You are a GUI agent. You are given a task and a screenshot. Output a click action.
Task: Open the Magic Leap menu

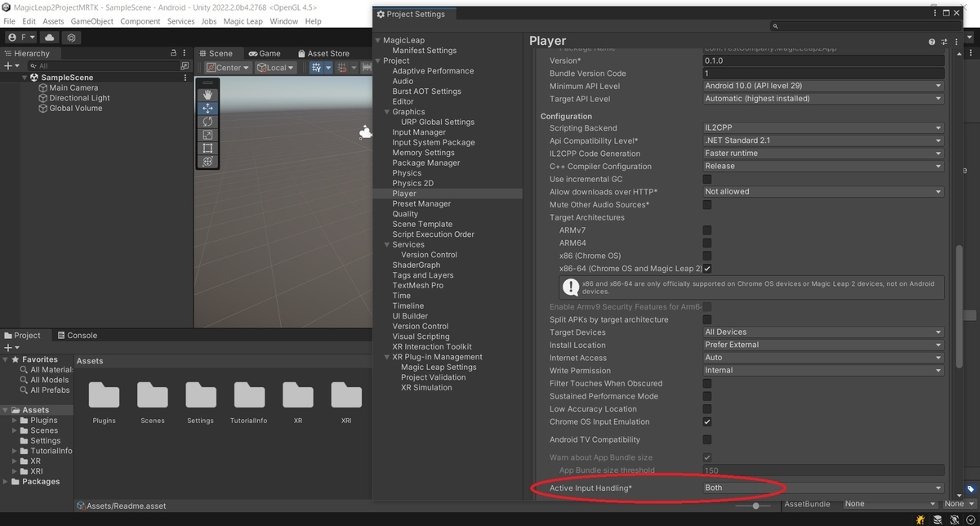tap(243, 21)
